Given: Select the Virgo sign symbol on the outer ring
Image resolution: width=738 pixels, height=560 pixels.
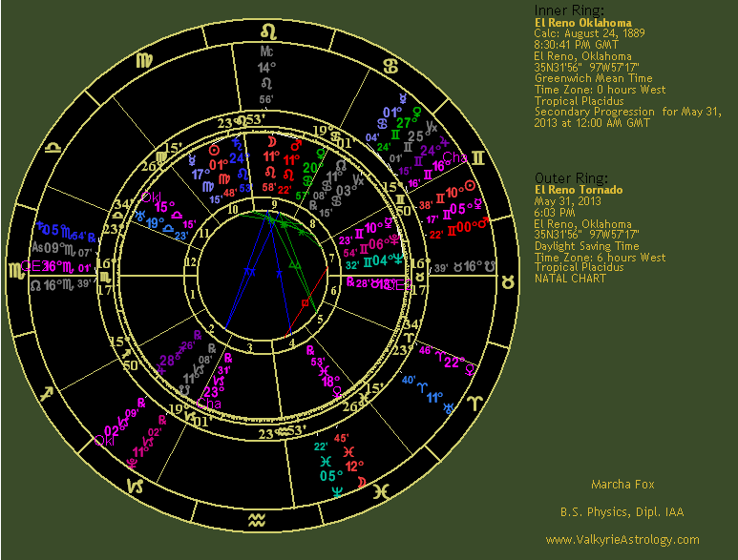Looking at the screenshot, I should tap(144, 62).
